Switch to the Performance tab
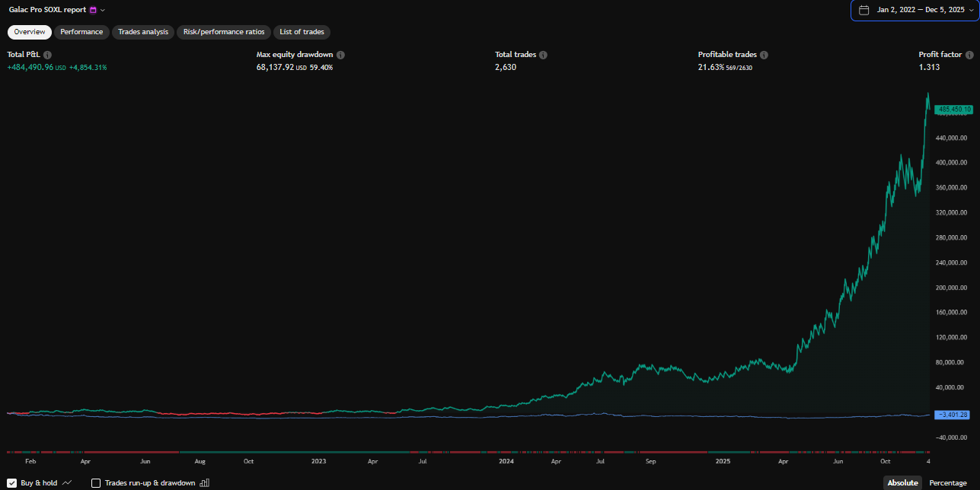Screen dimensions: 980x490 81,32
